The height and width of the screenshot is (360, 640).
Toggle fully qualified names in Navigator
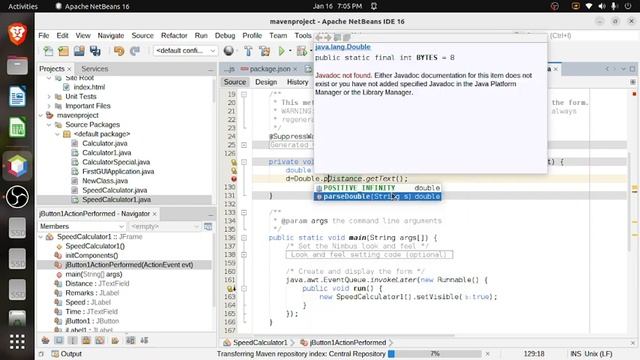[x=115, y=340]
